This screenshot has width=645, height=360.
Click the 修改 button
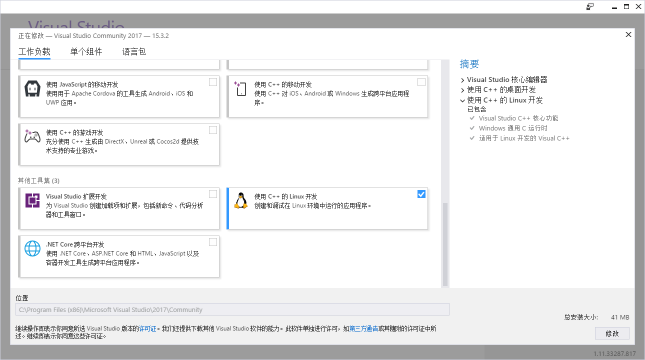coord(612,334)
